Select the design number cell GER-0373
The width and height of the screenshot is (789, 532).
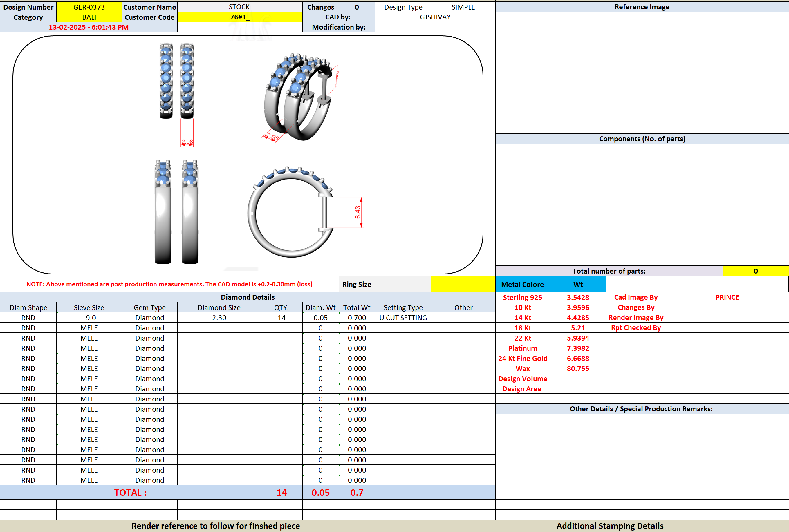tap(89, 7)
